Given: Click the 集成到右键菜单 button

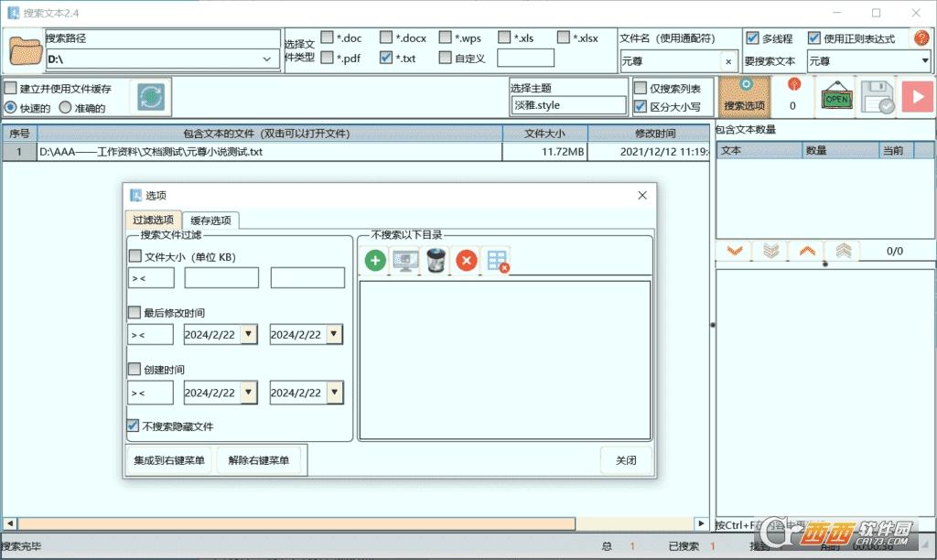Looking at the screenshot, I should click(x=169, y=460).
